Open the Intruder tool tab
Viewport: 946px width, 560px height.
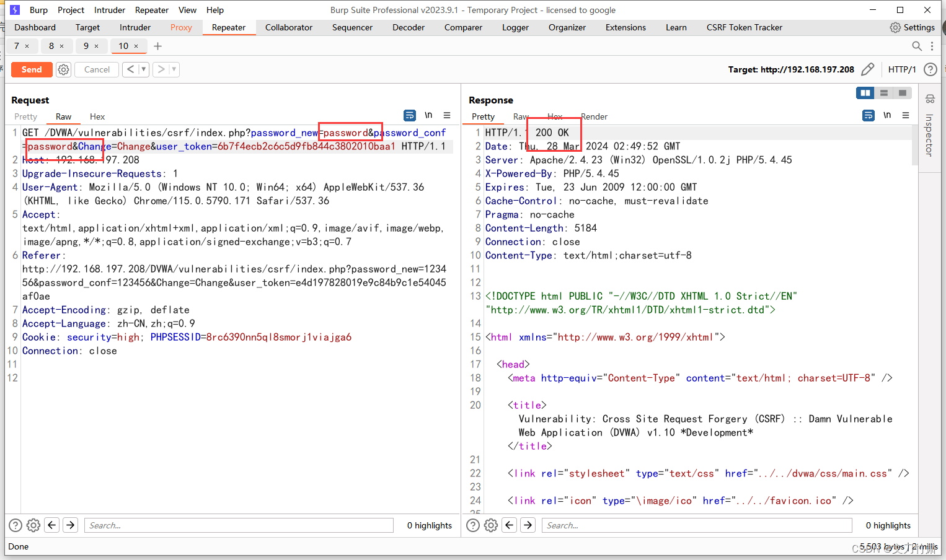click(x=135, y=27)
